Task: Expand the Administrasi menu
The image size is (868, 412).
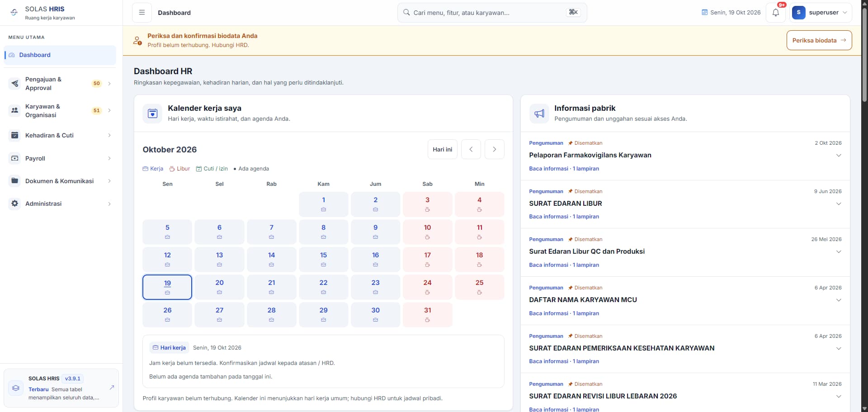Action: 60,204
